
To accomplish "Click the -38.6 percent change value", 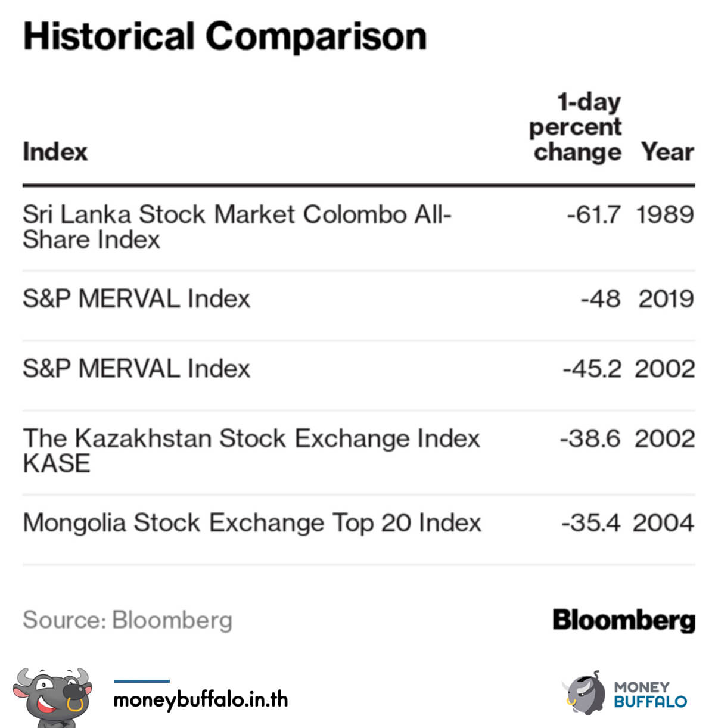I will 590,439.
